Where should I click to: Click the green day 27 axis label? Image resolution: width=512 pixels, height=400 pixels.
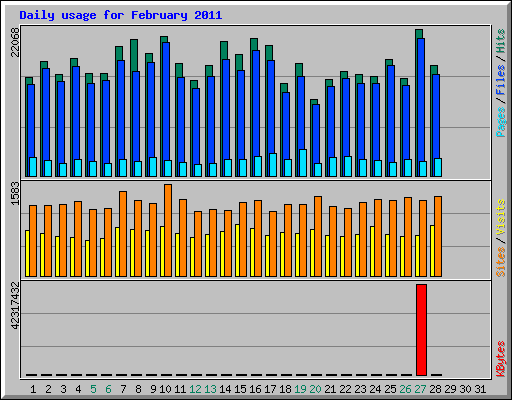coord(420,389)
